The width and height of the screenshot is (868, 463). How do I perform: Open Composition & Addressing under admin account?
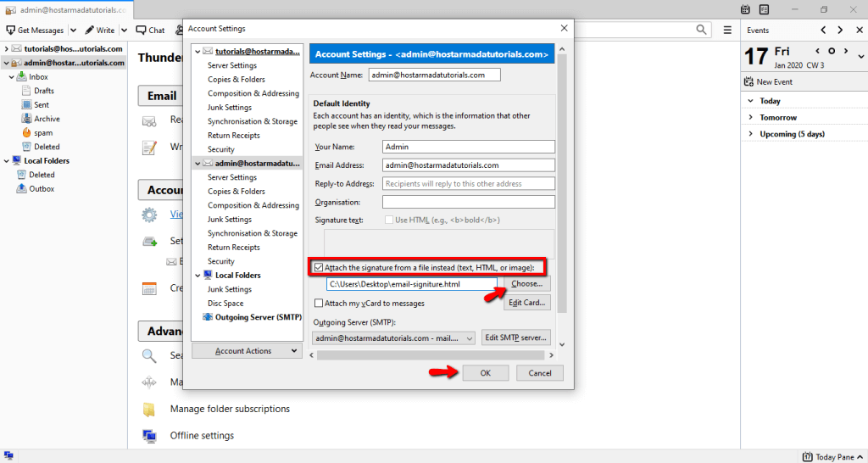pyautogui.click(x=253, y=205)
